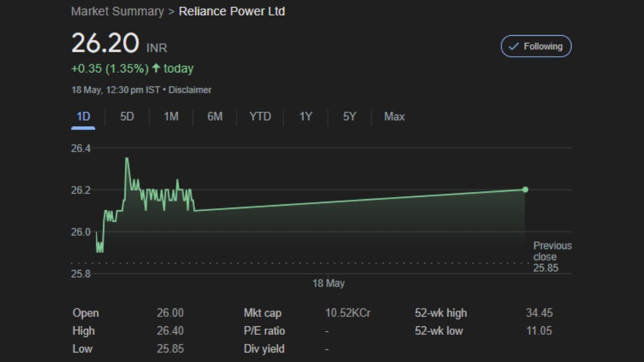
Task: Click the 26.20 current price value
Action: tap(105, 43)
